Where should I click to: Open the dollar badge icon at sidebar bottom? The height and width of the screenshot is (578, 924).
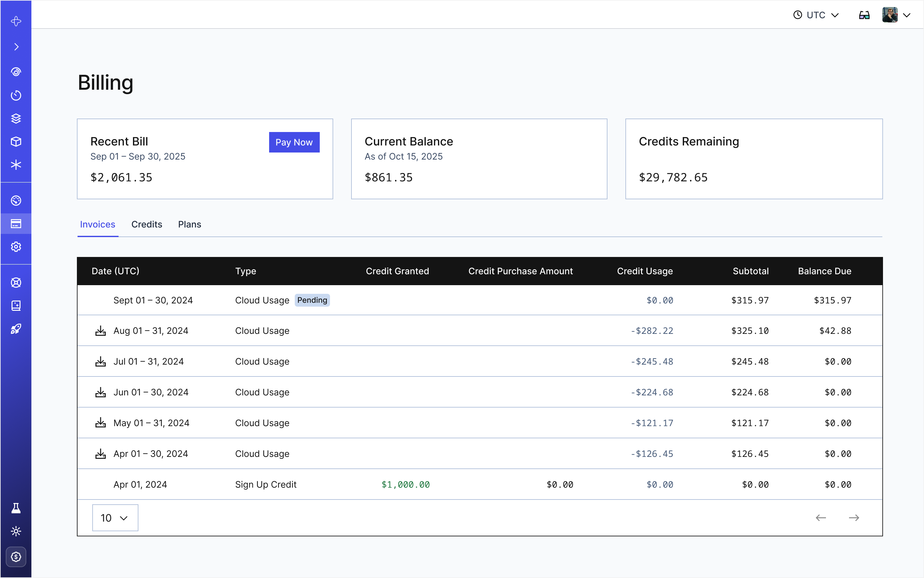pos(16,557)
